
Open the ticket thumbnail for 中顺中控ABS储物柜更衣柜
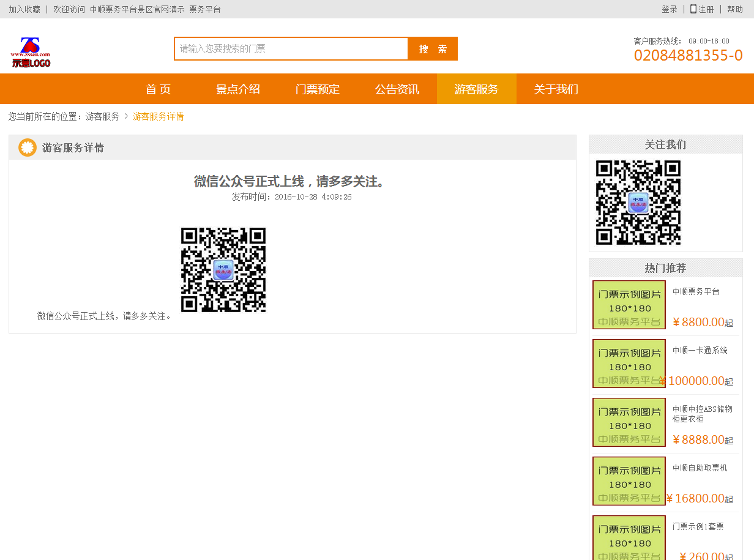(x=629, y=422)
